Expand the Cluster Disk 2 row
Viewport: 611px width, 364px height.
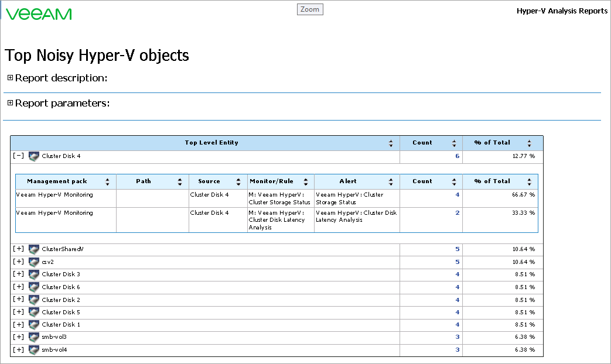18,300
